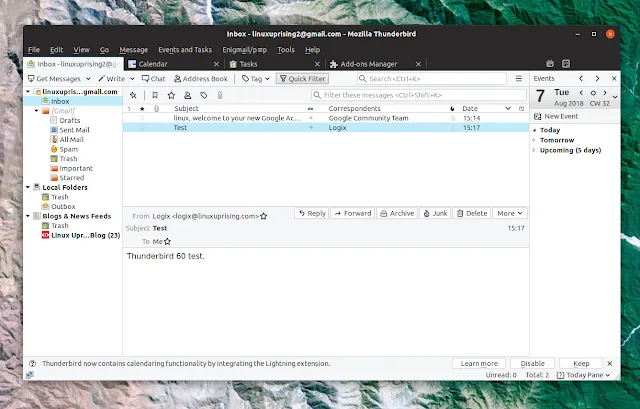
Task: Toggle the Quick Filter bar
Action: click(x=302, y=78)
